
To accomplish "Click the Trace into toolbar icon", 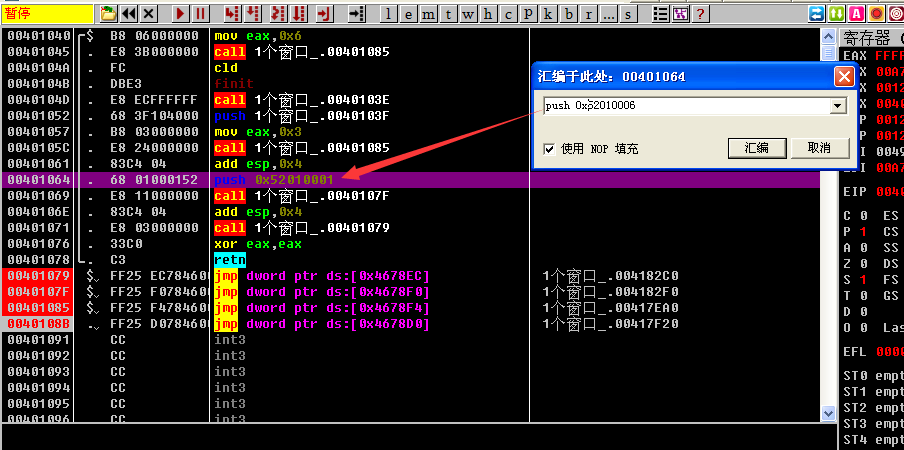I will (278, 13).
